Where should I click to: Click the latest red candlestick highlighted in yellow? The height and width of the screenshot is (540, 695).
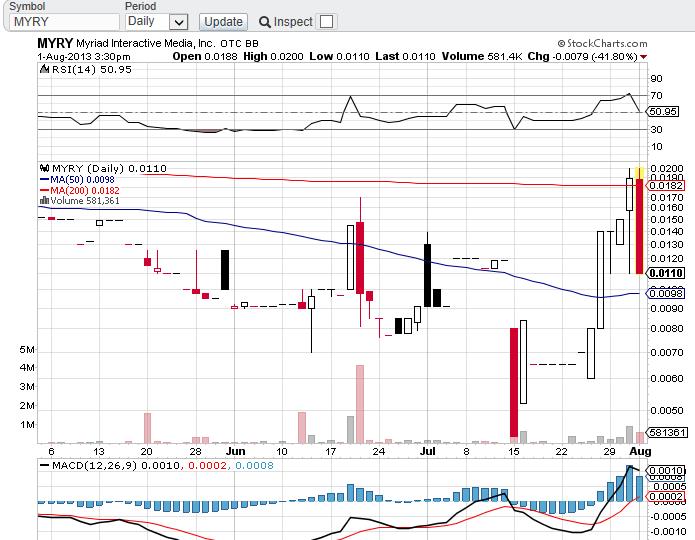click(640, 226)
